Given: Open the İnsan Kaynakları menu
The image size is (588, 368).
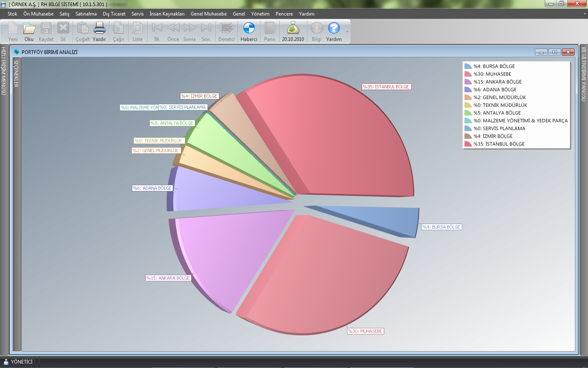Looking at the screenshot, I should (167, 14).
